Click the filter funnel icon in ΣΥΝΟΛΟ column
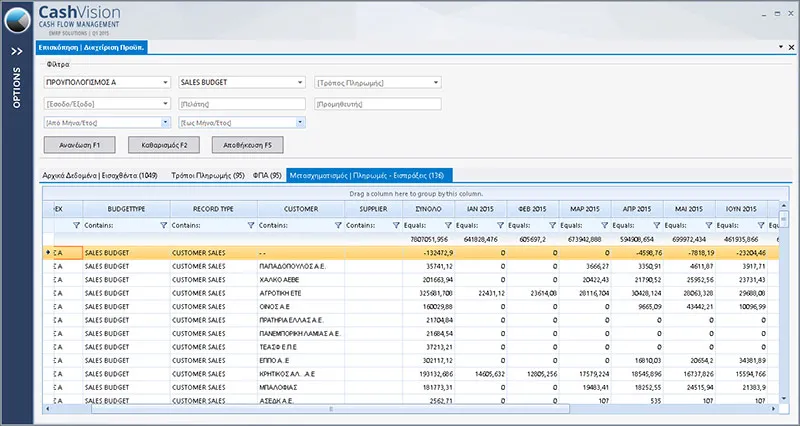Viewport: 800px width, 426px height. pyautogui.click(x=448, y=225)
